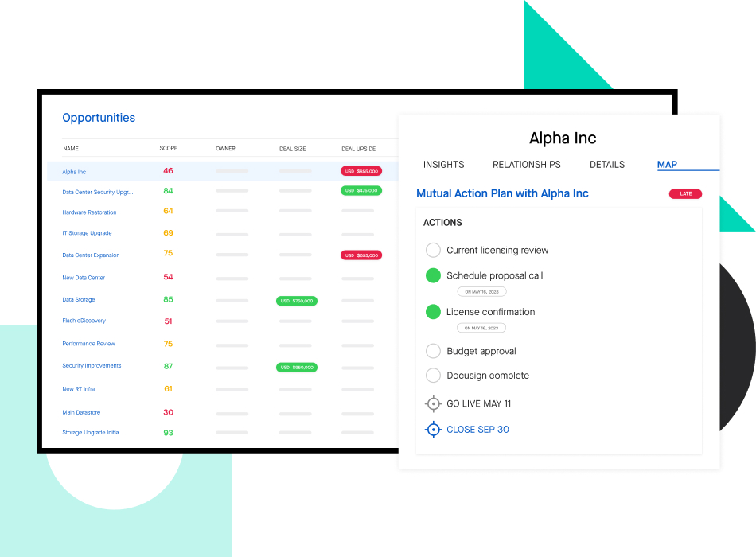
Task: Check the Current licensing review action
Action: pos(433,250)
